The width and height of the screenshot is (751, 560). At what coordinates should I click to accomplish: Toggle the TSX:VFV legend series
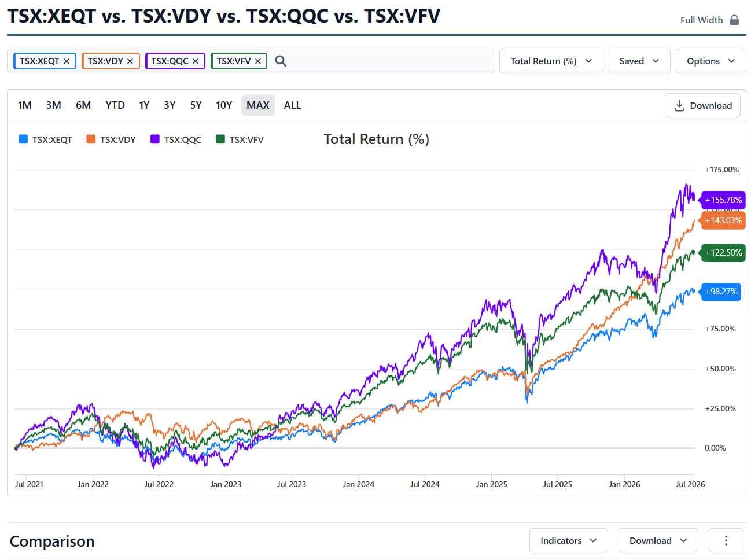pyautogui.click(x=240, y=139)
